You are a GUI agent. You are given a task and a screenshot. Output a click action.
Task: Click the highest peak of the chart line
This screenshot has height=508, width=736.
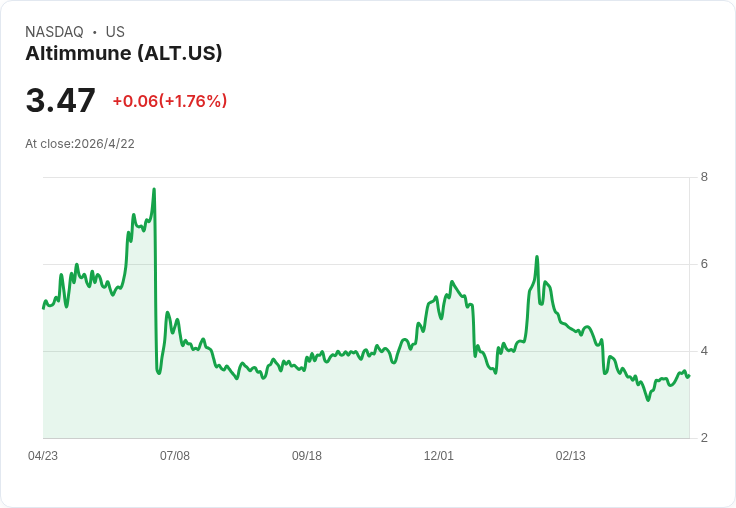click(x=154, y=189)
